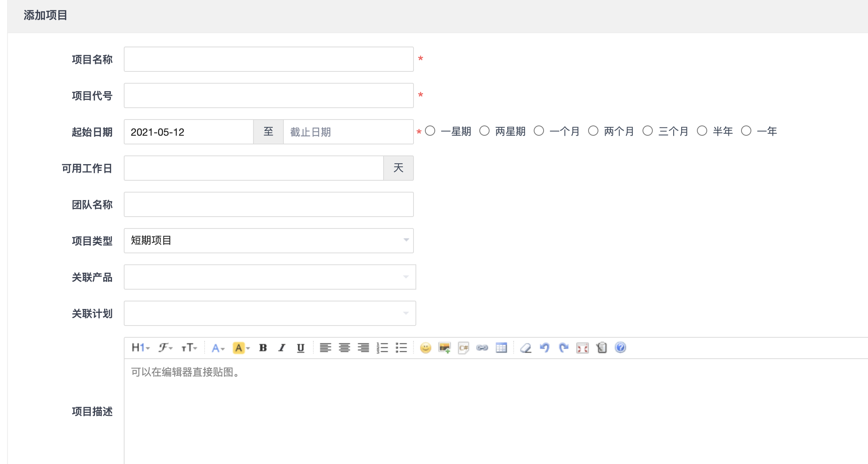This screenshot has height=464, width=868.
Task: Click the italic formatting icon
Action: [x=281, y=348]
